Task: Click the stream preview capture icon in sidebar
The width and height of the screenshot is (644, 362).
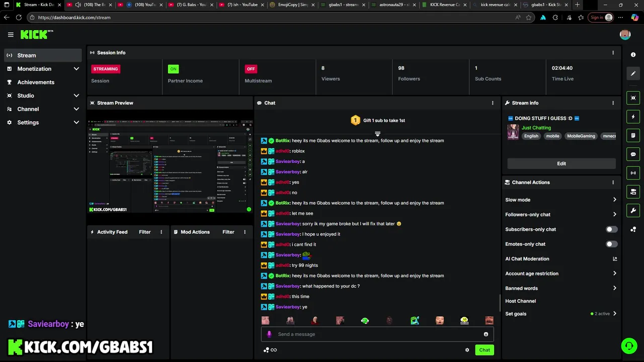Action: coord(633,98)
